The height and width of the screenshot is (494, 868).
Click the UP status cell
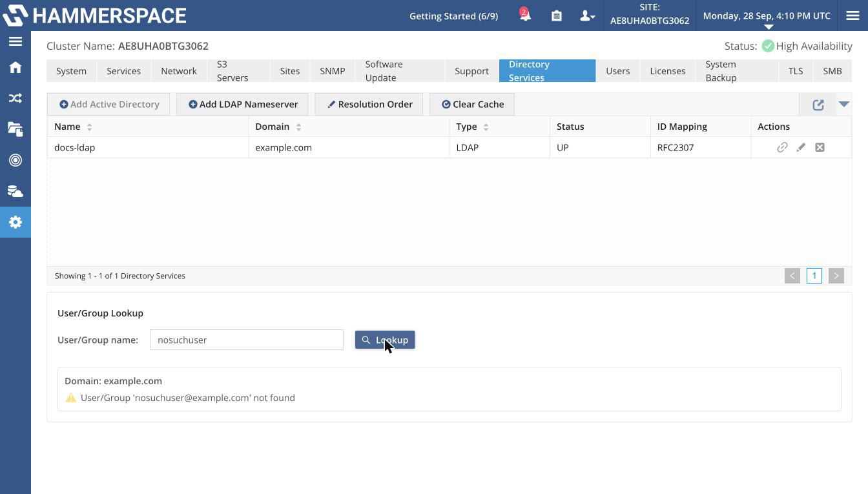point(600,147)
